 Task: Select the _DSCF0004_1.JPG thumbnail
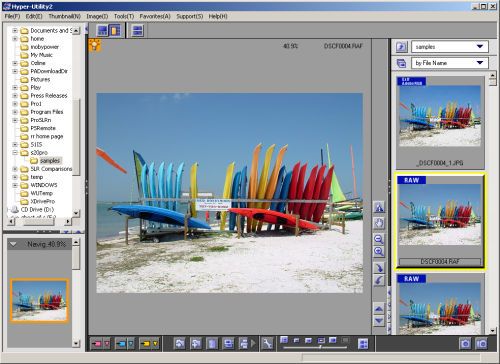click(440, 123)
